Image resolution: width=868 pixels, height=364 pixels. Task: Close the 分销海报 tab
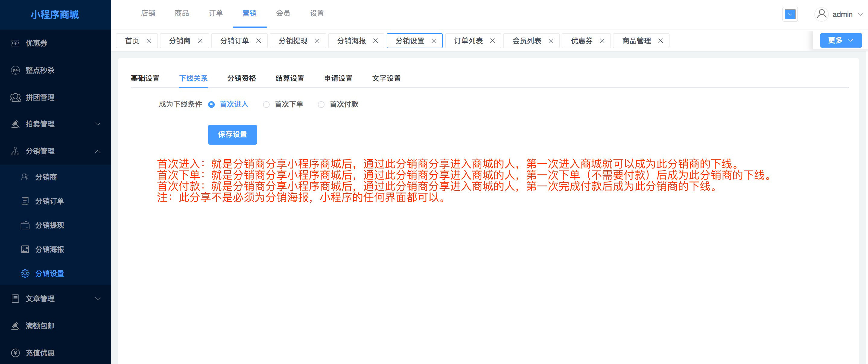tap(376, 41)
